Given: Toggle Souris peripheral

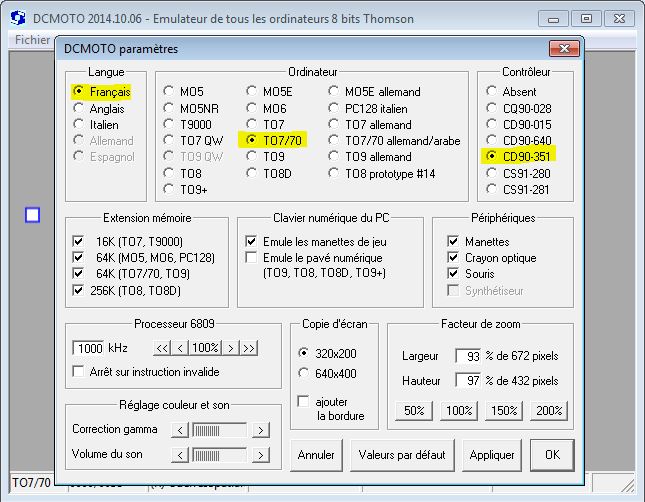Looking at the screenshot, I should (x=471, y=274).
